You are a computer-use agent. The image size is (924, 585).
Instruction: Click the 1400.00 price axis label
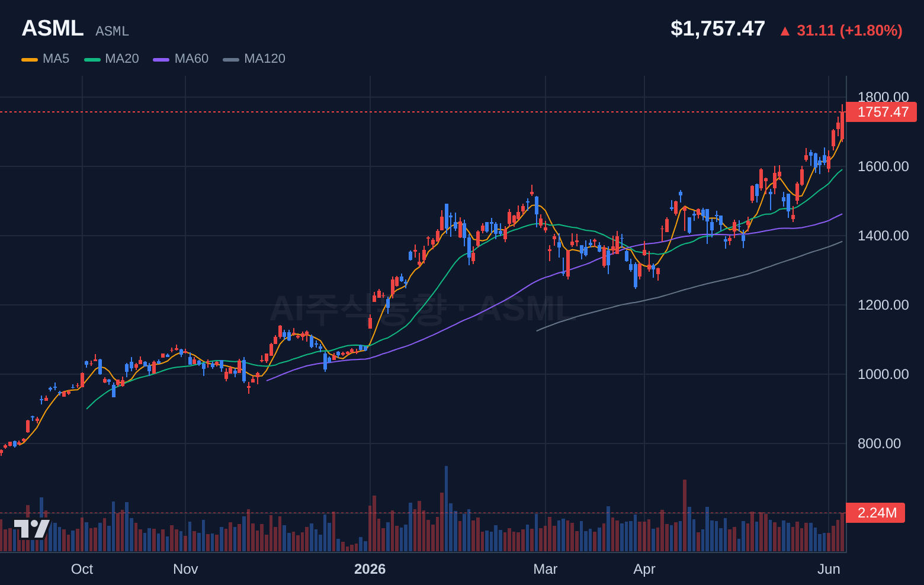[x=883, y=236]
